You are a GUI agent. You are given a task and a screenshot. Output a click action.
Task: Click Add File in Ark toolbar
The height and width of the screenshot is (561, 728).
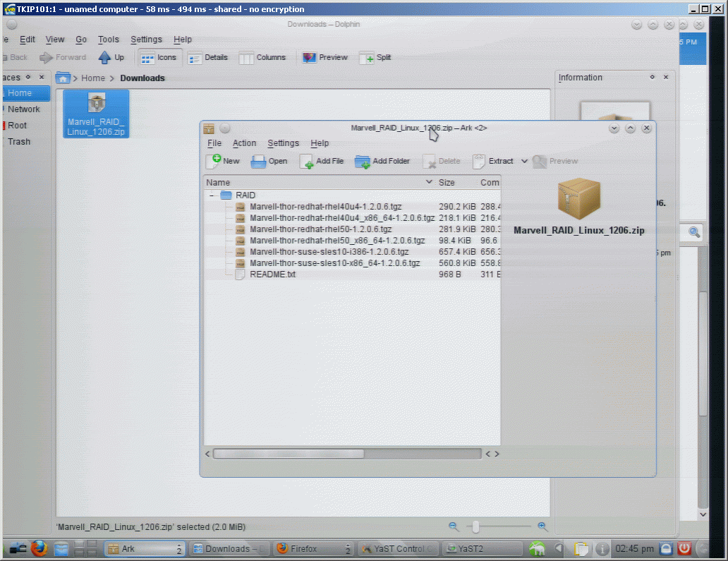pos(322,161)
